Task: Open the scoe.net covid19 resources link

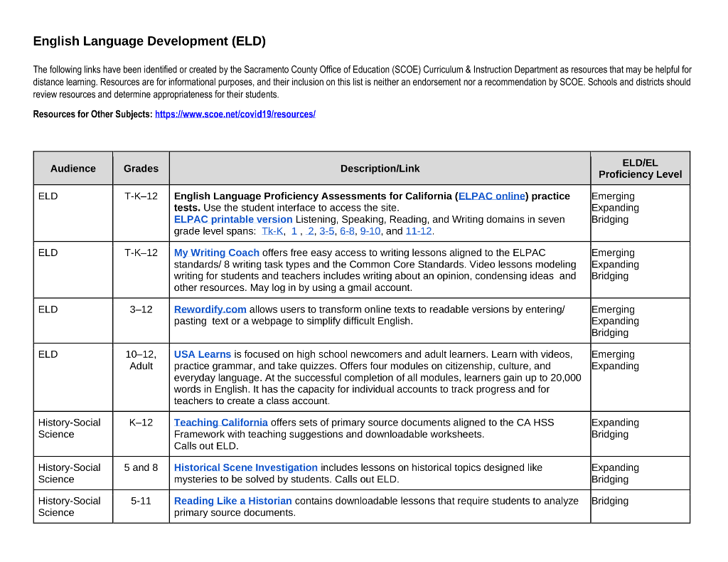Action: pyautogui.click(x=235, y=115)
